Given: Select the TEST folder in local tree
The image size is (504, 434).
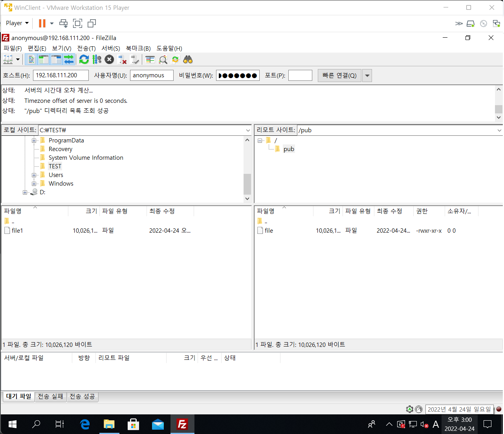Looking at the screenshot, I should tap(55, 166).
